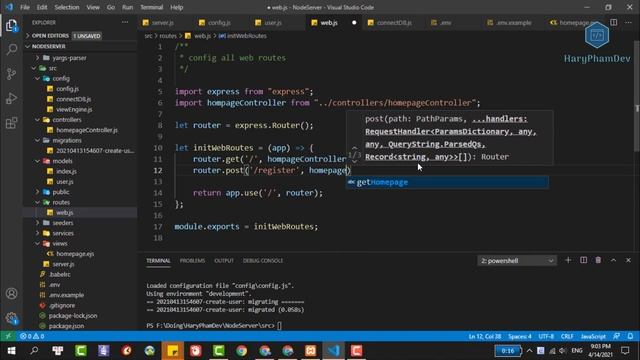Click show hidden tray icons arrow
The height and width of the screenshot is (360, 640).
(529, 351)
